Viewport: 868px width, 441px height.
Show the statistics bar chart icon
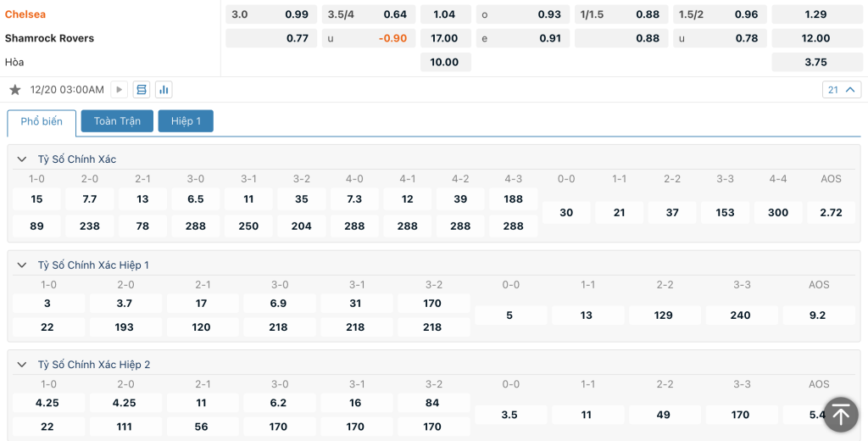click(164, 90)
